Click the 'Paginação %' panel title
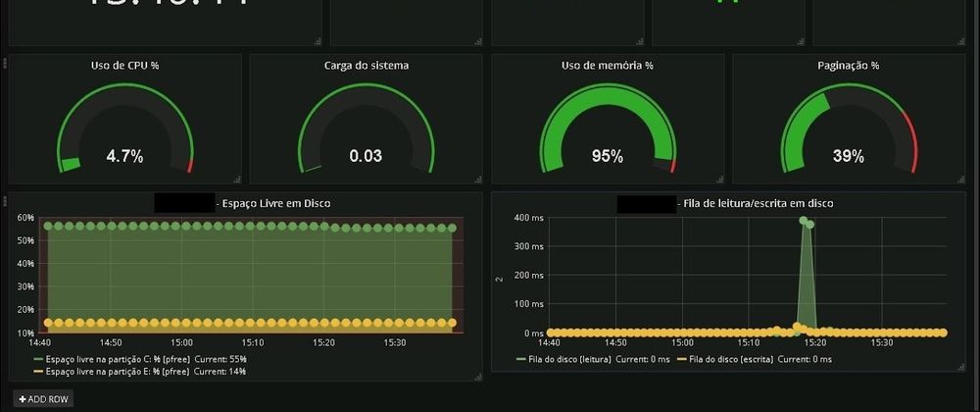Viewport: 980px width, 412px height. 848,66
